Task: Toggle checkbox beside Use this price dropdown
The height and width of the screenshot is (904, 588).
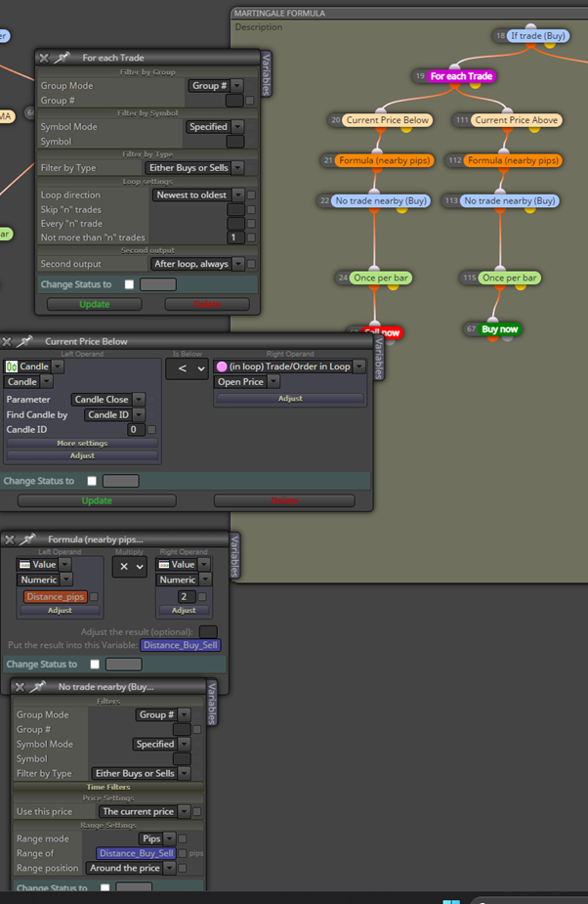Action: point(196,811)
